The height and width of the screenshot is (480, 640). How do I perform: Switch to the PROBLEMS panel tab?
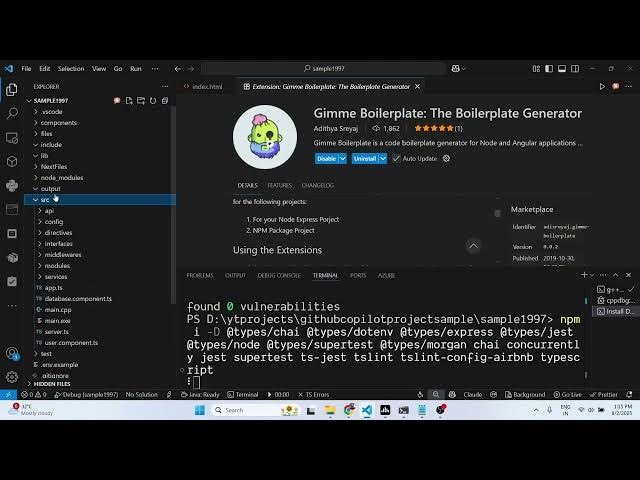pyautogui.click(x=200, y=276)
